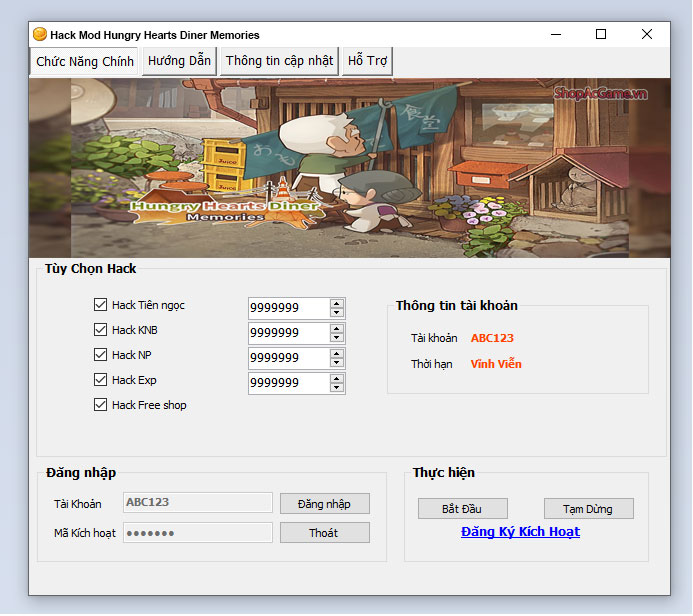Click the Vĩnh Viễn expiry text
Image resolution: width=693 pixels, height=616 pixels.
point(496,364)
